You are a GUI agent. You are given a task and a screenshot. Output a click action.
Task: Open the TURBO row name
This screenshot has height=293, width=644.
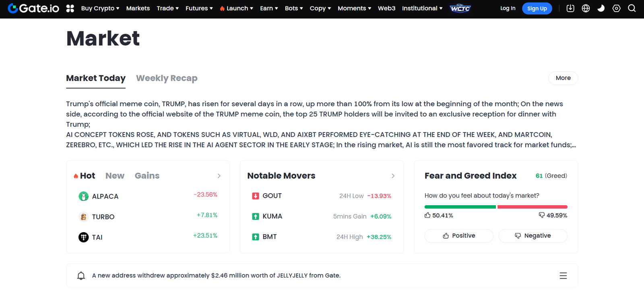(103, 217)
